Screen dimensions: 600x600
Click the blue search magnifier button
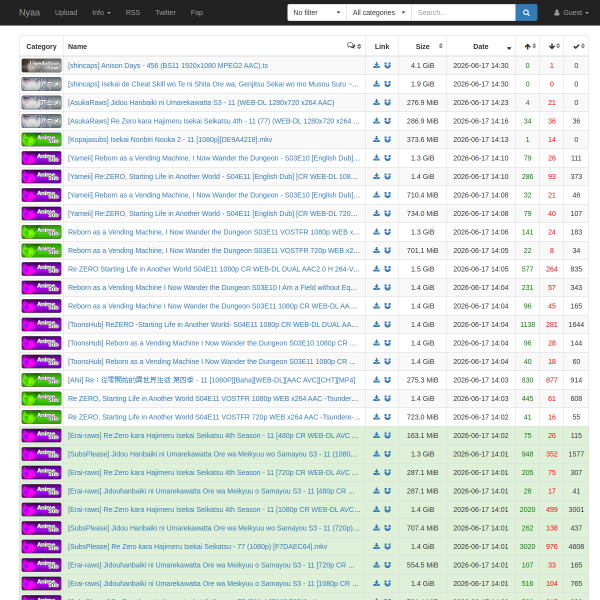[x=526, y=13]
